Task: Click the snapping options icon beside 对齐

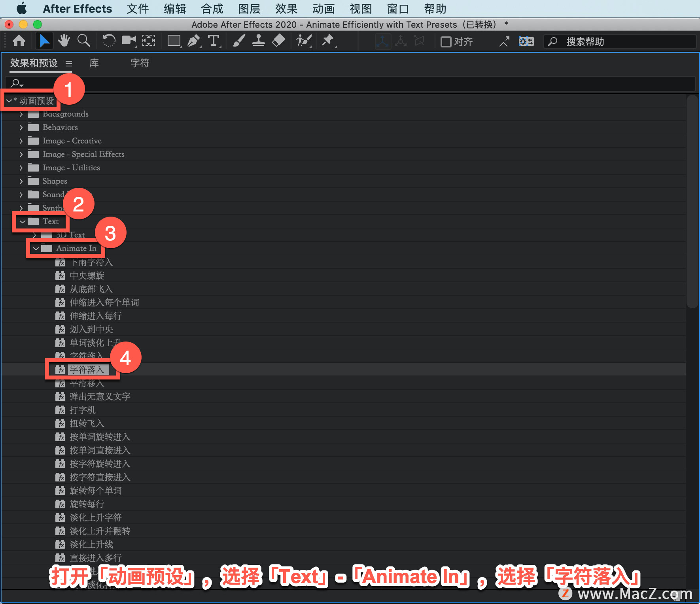Action: [504, 42]
